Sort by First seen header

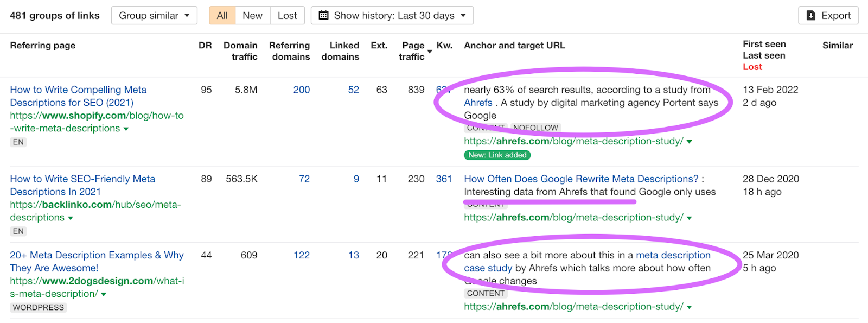pyautogui.click(x=764, y=44)
